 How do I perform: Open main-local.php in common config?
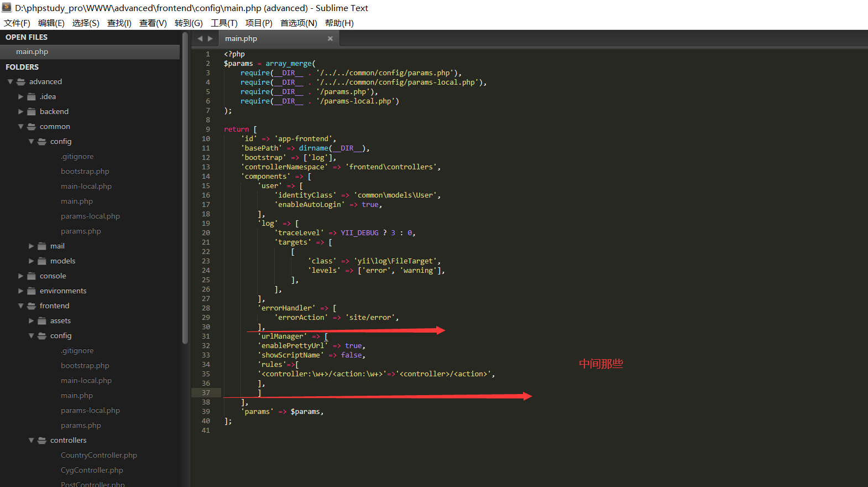(x=86, y=186)
